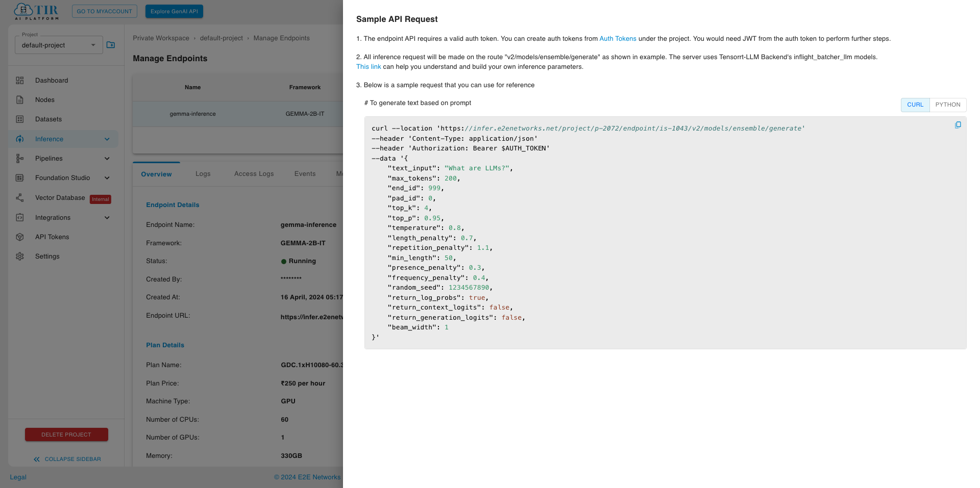This screenshot has width=980, height=488.
Task: Click GO TO MYACCOUNT button
Action: point(104,11)
